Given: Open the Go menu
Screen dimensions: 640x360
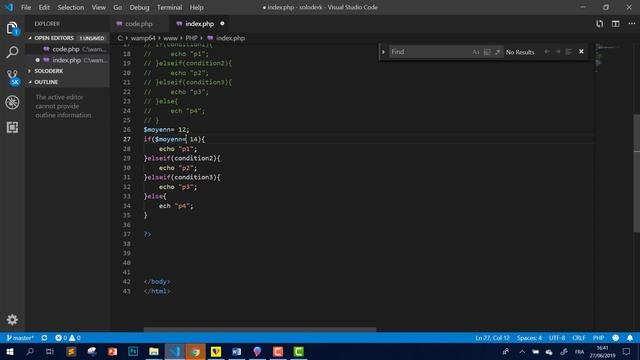Looking at the screenshot, I should tap(118, 7).
